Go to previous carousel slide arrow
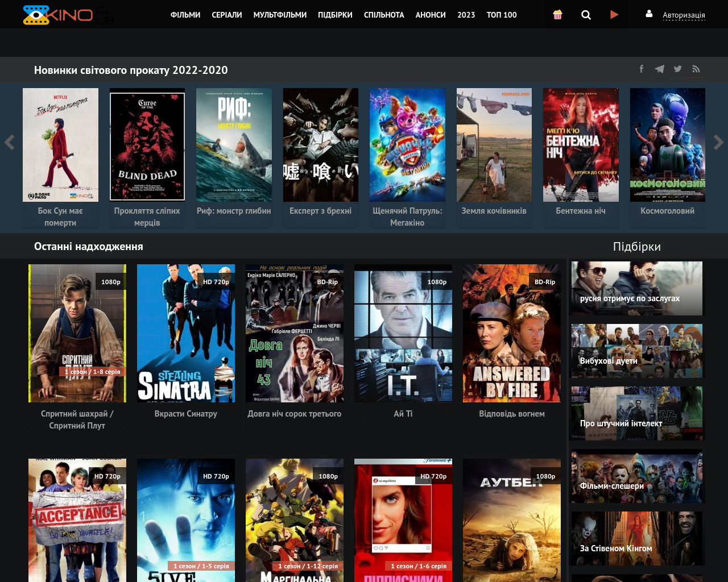The height and width of the screenshot is (582, 728). 9,142
